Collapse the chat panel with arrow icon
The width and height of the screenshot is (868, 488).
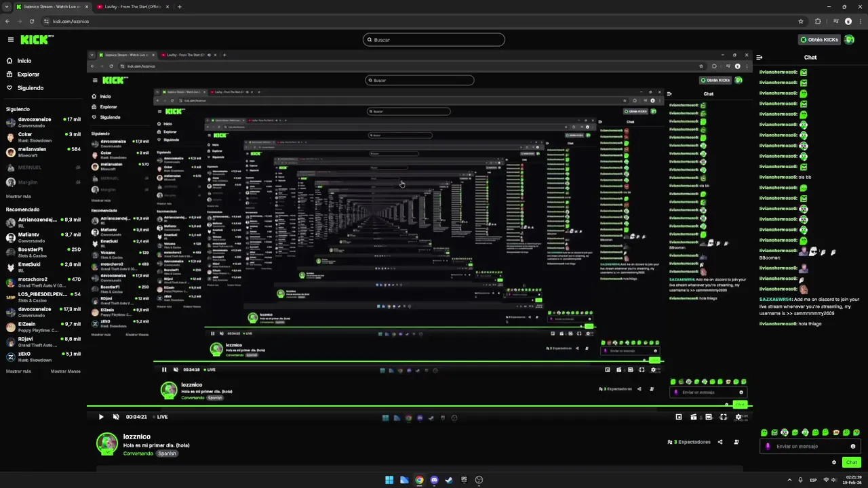tap(759, 58)
